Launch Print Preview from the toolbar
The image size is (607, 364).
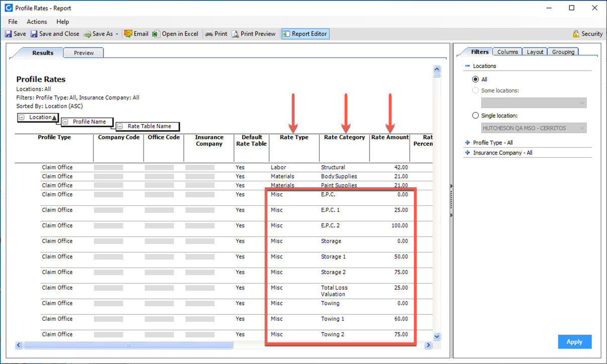(x=254, y=34)
